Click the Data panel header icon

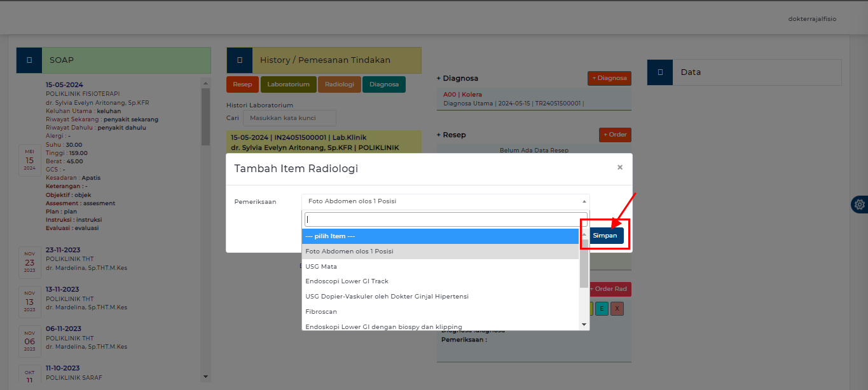tap(659, 72)
